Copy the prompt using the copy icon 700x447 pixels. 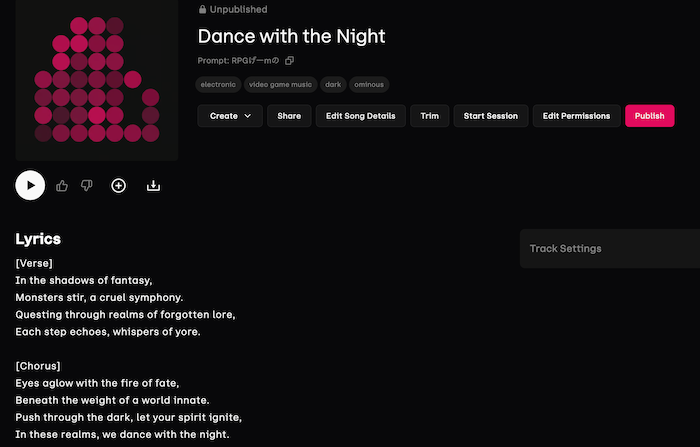[290, 61]
